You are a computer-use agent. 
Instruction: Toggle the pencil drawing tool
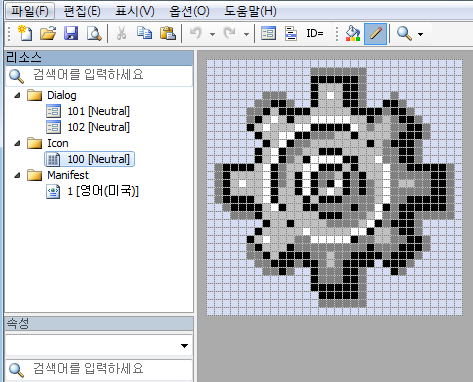click(375, 34)
